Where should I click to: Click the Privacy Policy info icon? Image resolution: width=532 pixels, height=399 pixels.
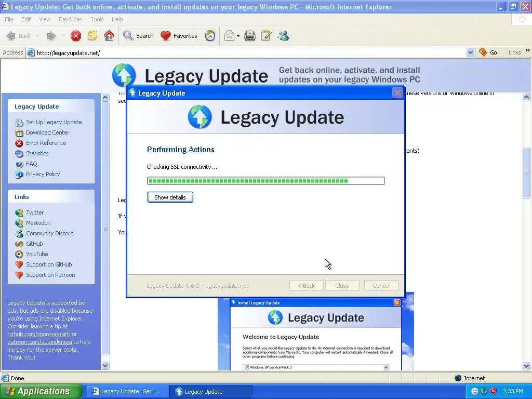click(x=19, y=175)
